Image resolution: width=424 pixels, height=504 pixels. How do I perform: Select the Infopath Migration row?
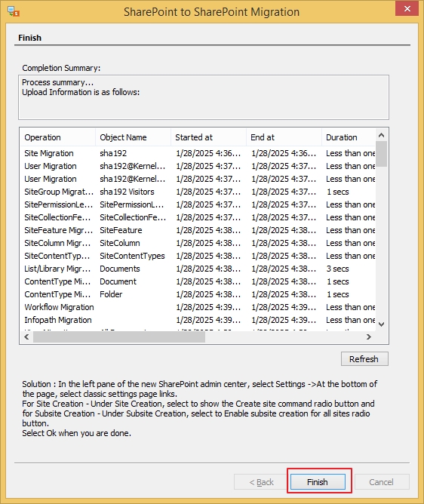tap(198, 321)
